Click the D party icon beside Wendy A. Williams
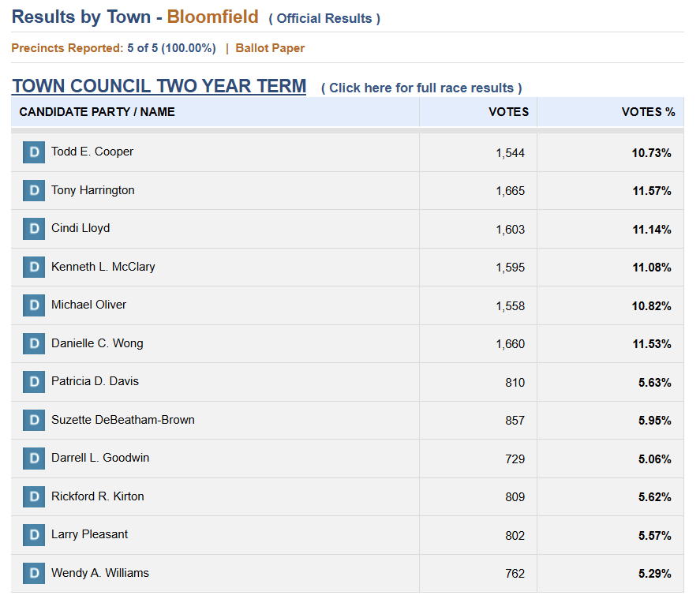 pos(34,573)
